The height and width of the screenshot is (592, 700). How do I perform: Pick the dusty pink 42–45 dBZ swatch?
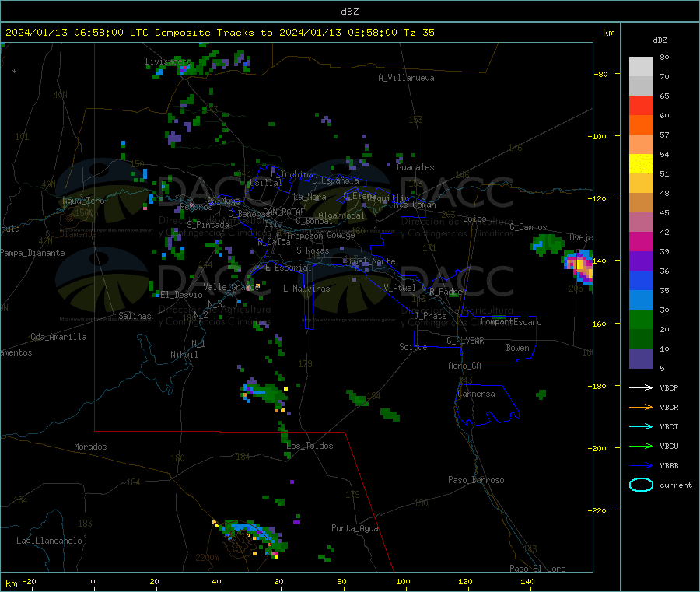click(641, 222)
